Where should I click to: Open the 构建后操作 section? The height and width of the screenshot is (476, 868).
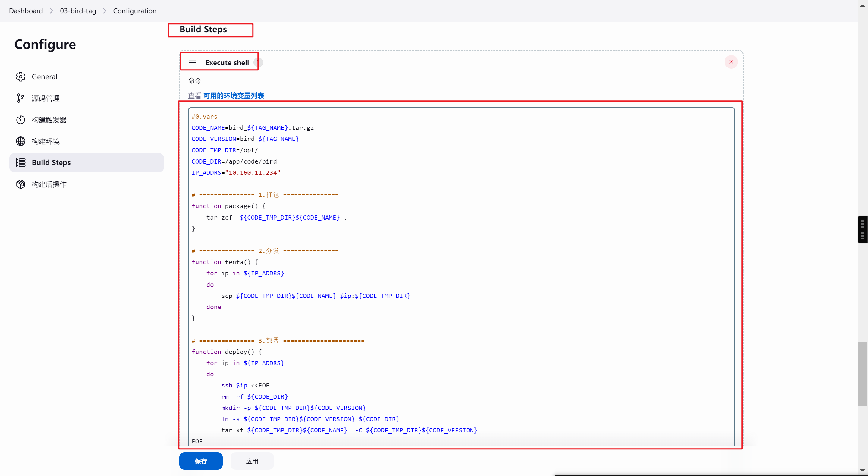tap(49, 184)
